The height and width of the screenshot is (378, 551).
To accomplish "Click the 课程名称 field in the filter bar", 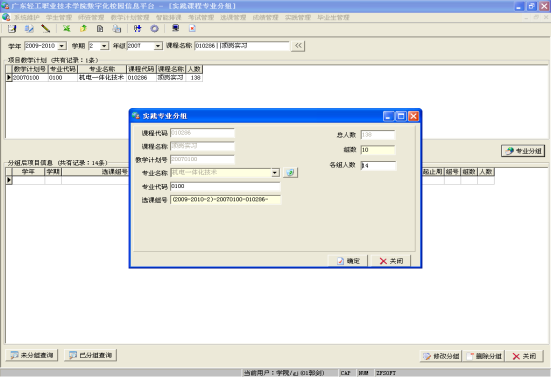I will tap(242, 46).
